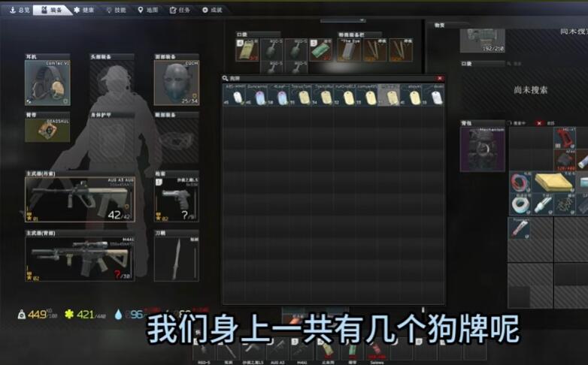Close the dogtag case window

440,78
